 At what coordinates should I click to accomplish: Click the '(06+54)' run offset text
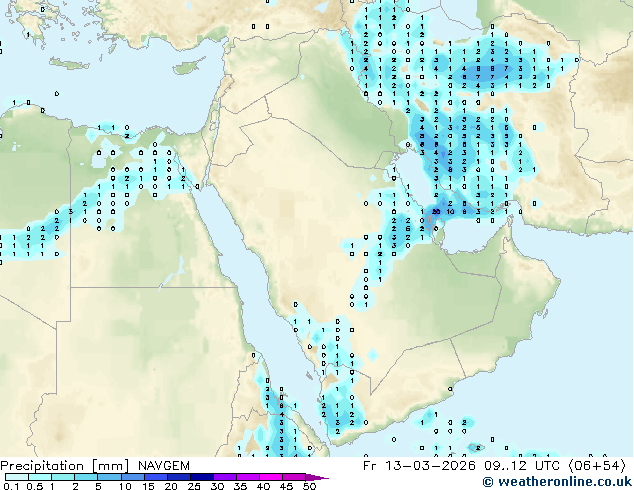pyautogui.click(x=597, y=466)
